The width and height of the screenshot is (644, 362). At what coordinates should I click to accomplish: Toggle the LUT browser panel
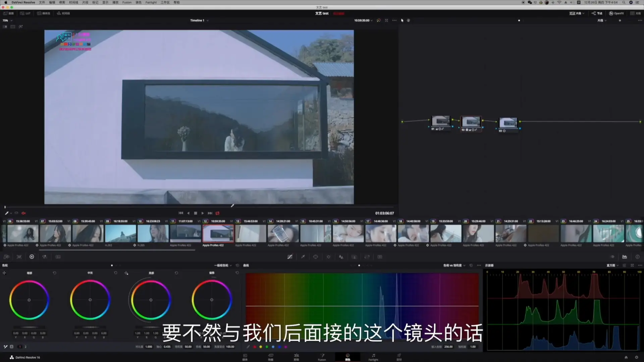tap(25, 13)
